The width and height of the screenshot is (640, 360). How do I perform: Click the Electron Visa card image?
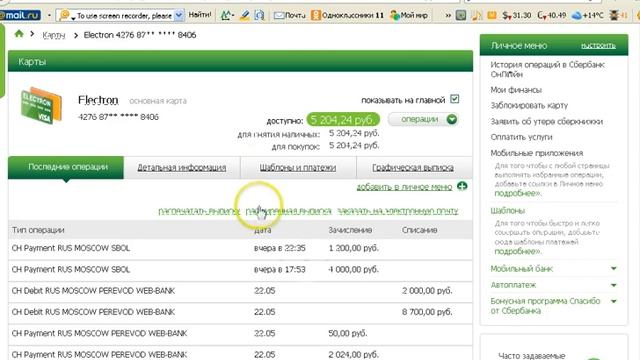[41, 105]
